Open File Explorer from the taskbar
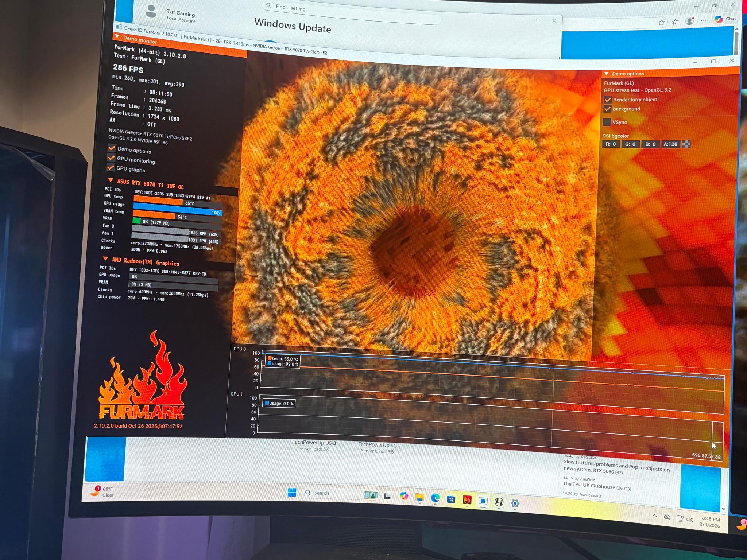This screenshot has width=747, height=560. click(x=419, y=497)
